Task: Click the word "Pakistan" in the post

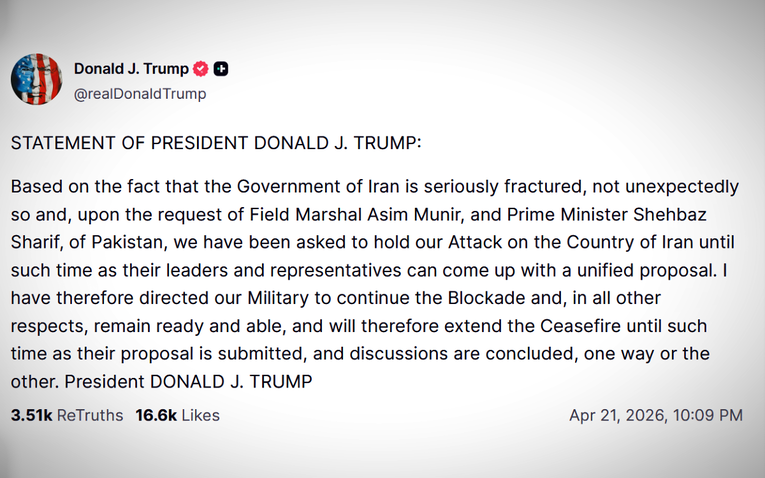Action: [x=110, y=239]
